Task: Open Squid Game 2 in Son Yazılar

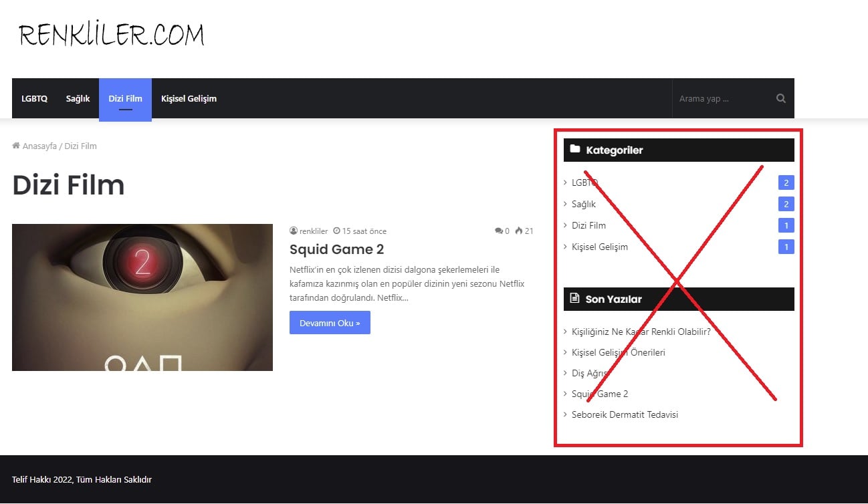Action: coord(600,394)
